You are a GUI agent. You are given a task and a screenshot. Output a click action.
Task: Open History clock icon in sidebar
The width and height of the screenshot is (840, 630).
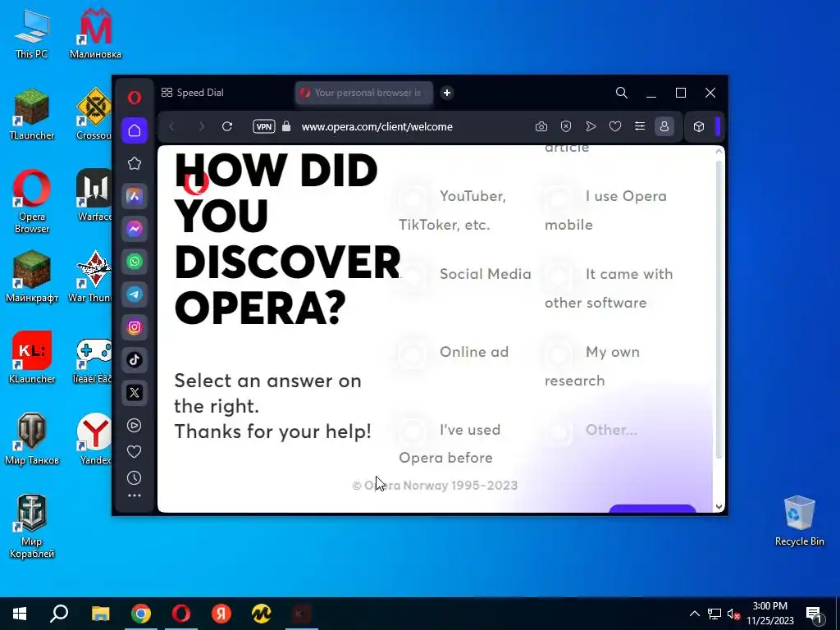134,478
